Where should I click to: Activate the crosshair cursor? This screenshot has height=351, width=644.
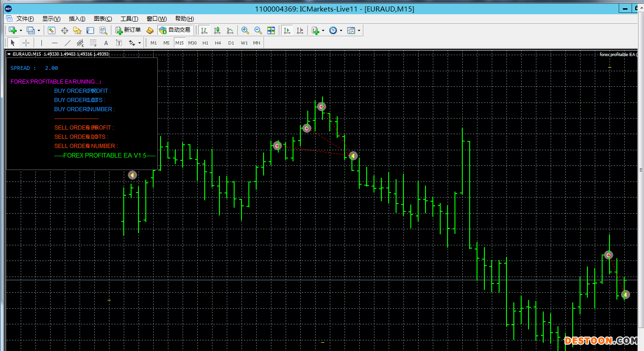pos(26,43)
